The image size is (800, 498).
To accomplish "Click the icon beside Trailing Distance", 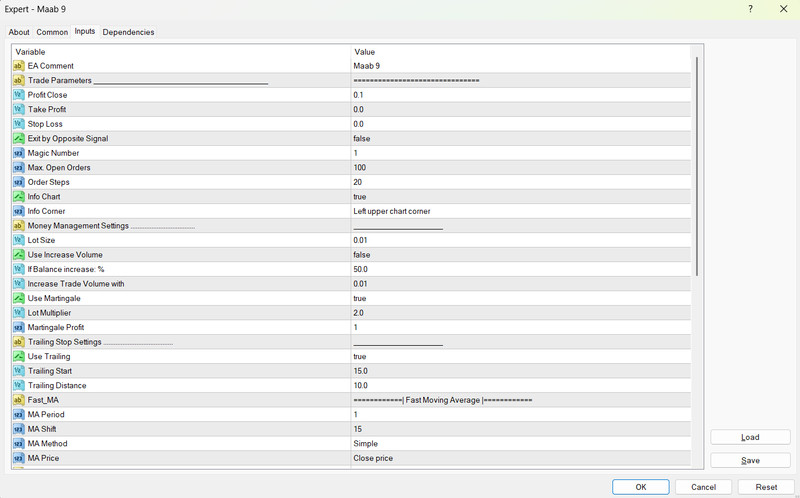I will click(18, 386).
